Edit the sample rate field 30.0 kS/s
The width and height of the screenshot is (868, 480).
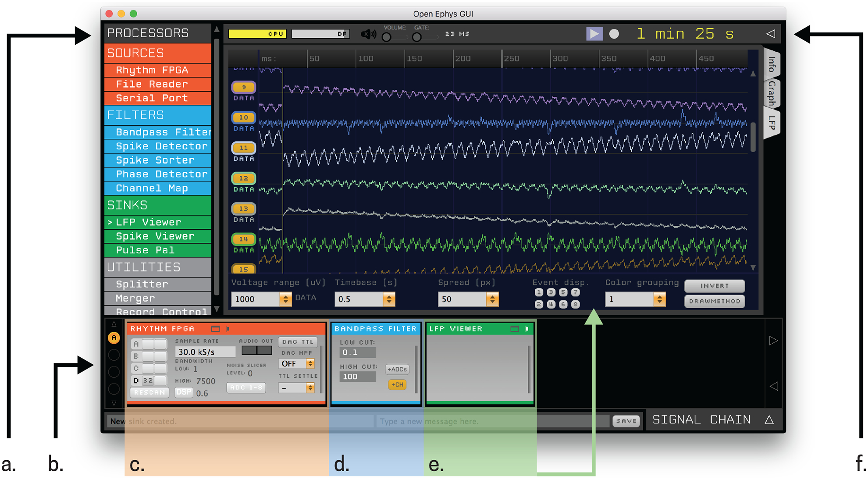pos(205,352)
